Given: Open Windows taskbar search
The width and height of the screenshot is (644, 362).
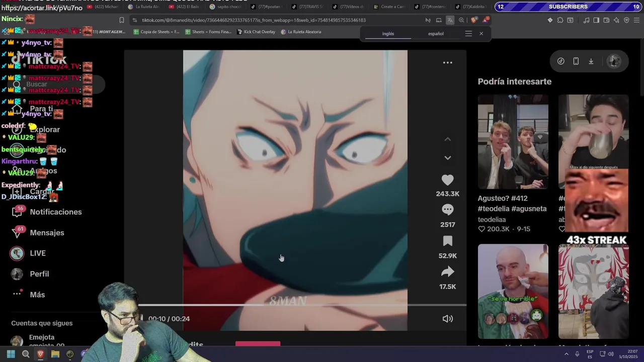Looking at the screenshot, I should point(26,354).
